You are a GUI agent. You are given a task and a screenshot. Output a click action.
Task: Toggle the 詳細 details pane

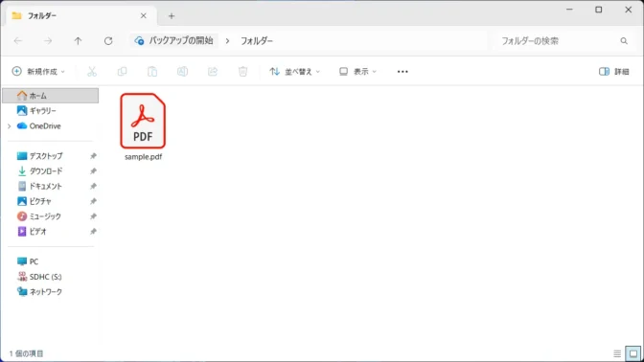click(x=614, y=72)
